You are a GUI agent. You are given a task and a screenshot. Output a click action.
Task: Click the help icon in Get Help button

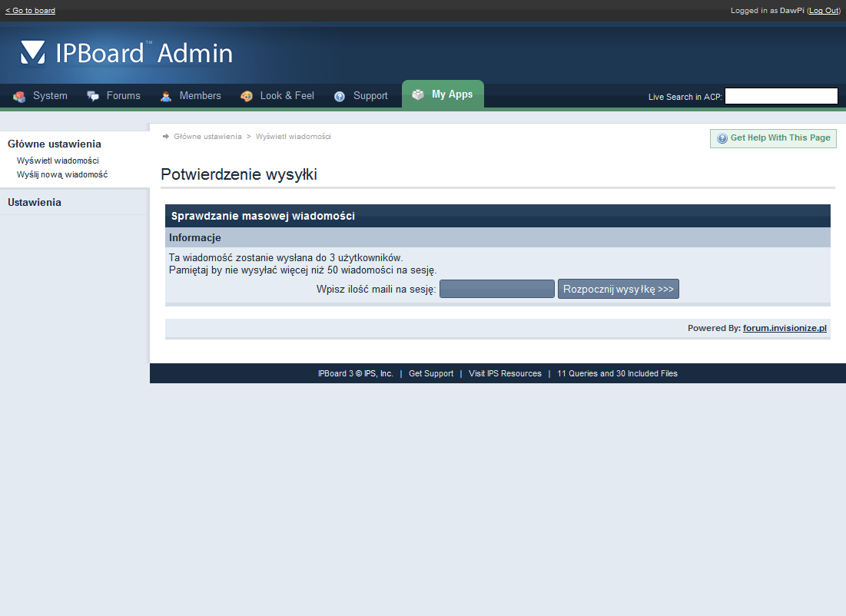coord(722,138)
